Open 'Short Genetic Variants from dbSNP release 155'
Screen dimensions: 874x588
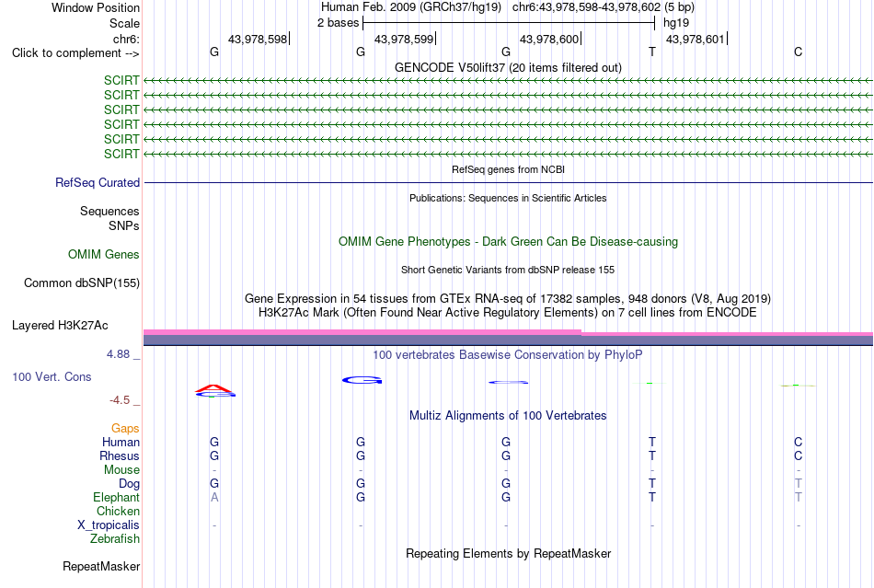(x=508, y=270)
